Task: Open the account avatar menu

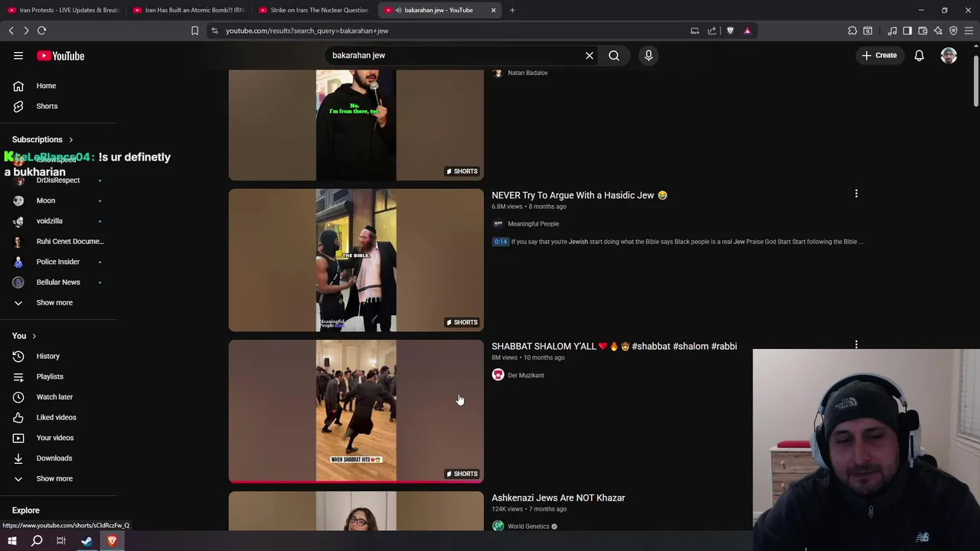Action: tap(949, 55)
